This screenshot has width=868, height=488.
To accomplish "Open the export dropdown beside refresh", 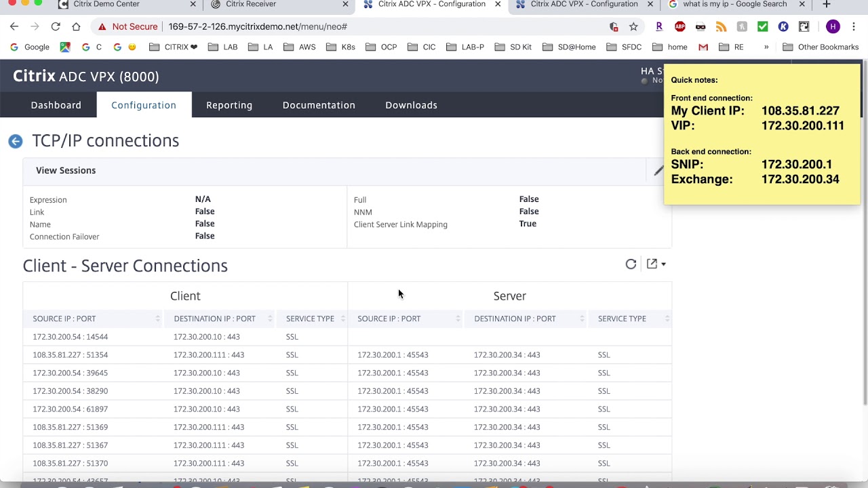I will [656, 264].
